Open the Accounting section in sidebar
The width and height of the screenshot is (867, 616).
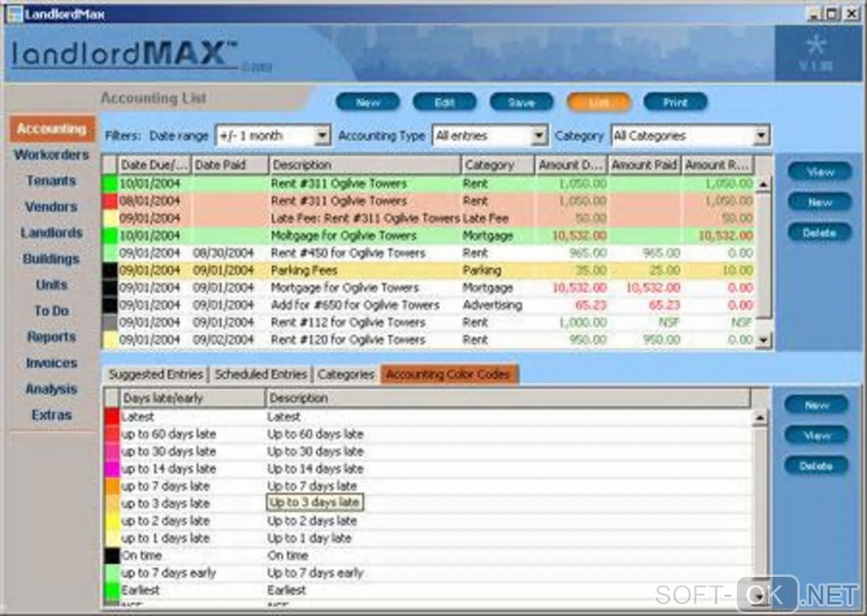coord(52,129)
